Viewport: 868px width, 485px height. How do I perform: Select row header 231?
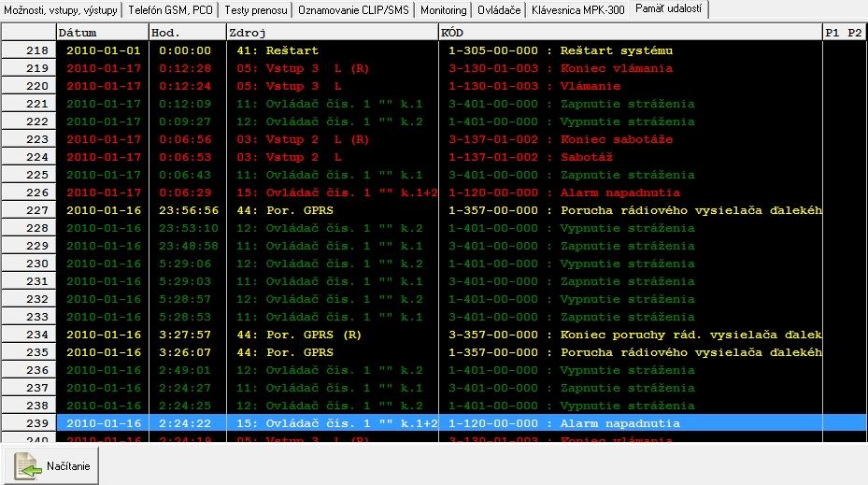click(x=29, y=280)
